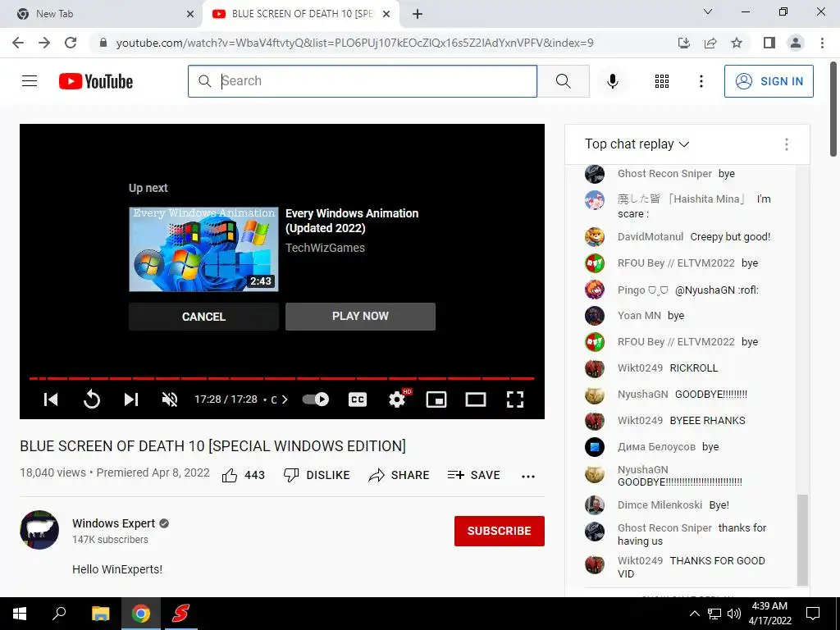This screenshot has width=840, height=630.
Task: Click Дима Белоусов's chat avatar
Action: click(595, 447)
